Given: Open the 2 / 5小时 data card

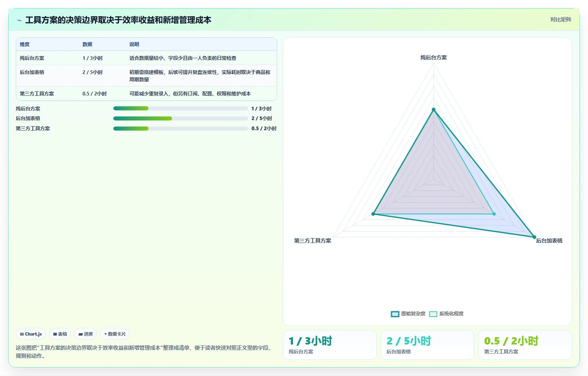Looking at the screenshot, I should [x=427, y=345].
